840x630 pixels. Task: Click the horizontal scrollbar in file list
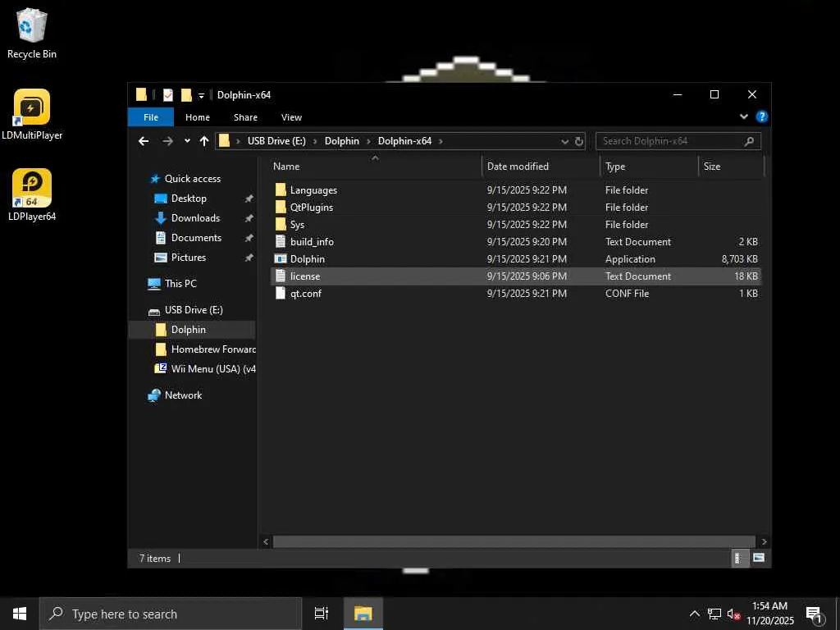tap(514, 541)
